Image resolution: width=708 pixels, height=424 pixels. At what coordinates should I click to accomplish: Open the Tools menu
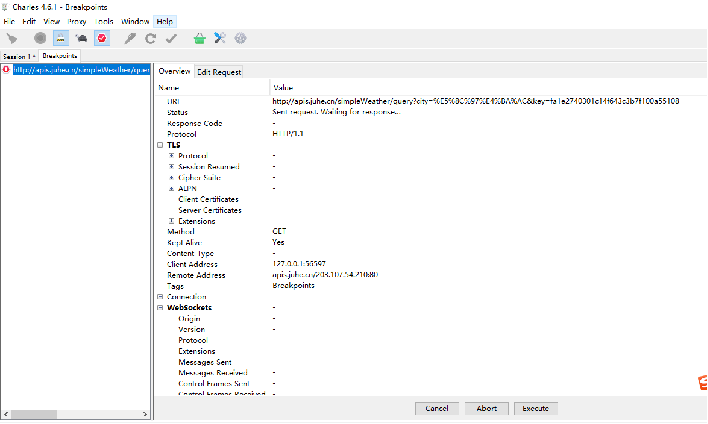pyautogui.click(x=104, y=21)
